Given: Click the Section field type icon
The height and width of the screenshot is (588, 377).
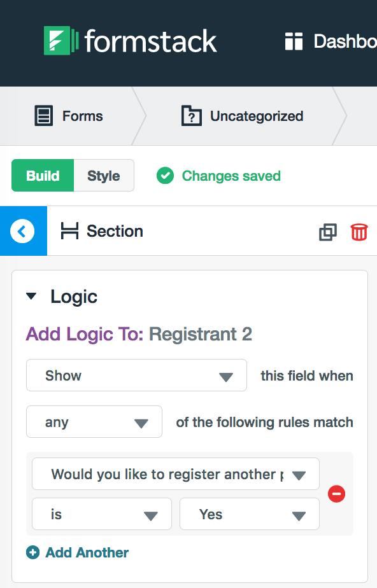Looking at the screenshot, I should click(69, 230).
